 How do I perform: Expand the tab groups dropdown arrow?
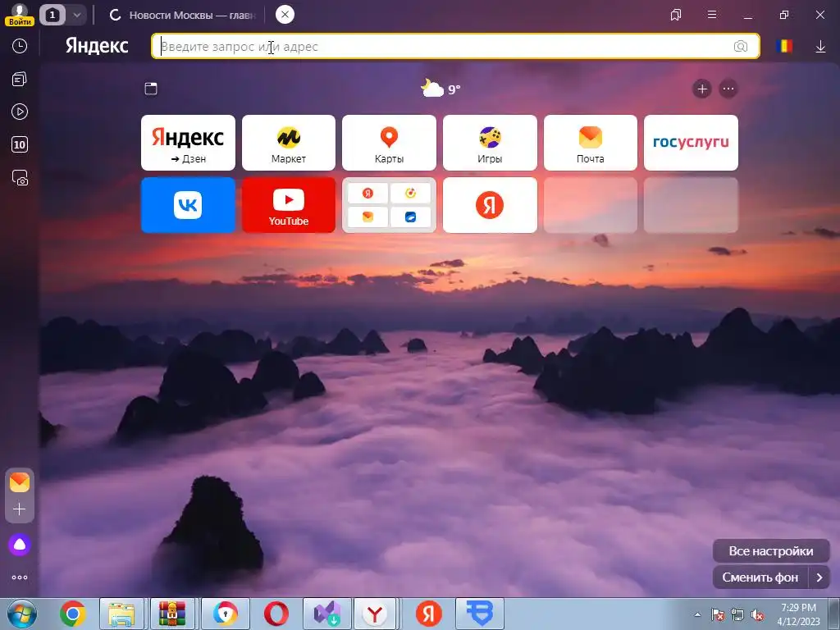point(76,15)
